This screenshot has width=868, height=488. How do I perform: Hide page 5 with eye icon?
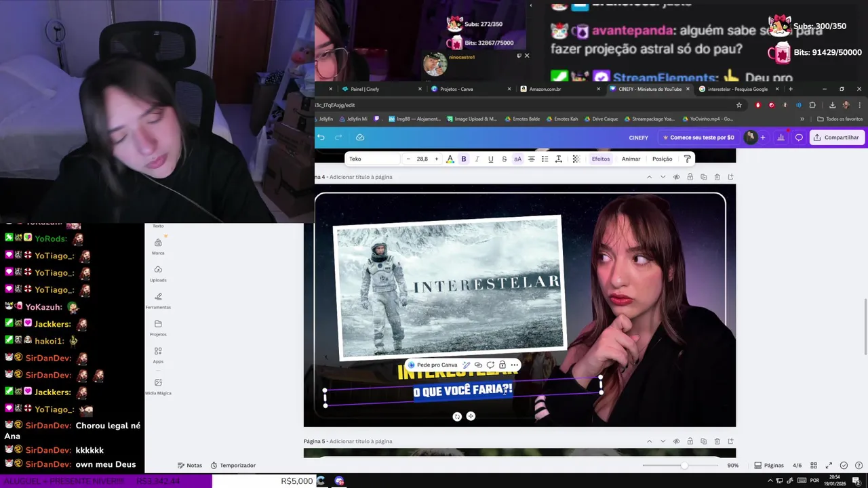pyautogui.click(x=676, y=441)
